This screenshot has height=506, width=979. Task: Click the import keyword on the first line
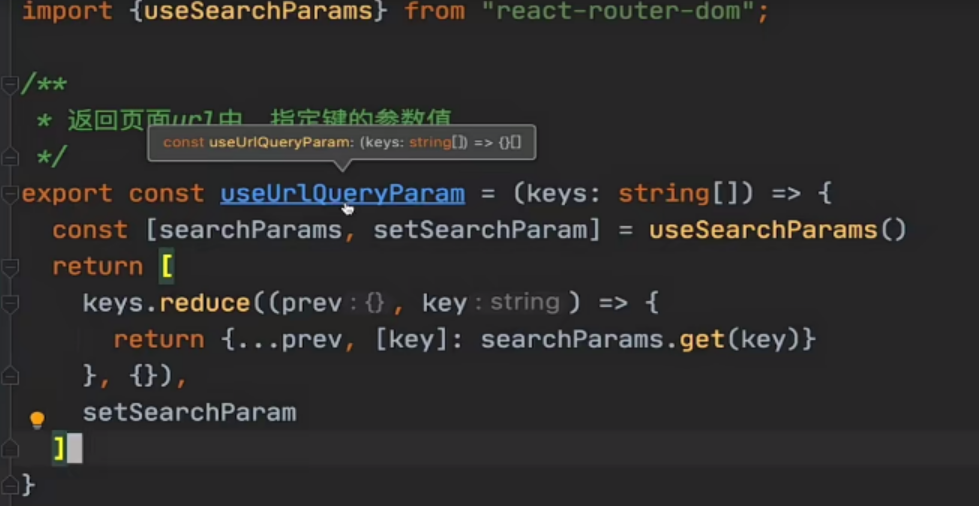pos(67,11)
